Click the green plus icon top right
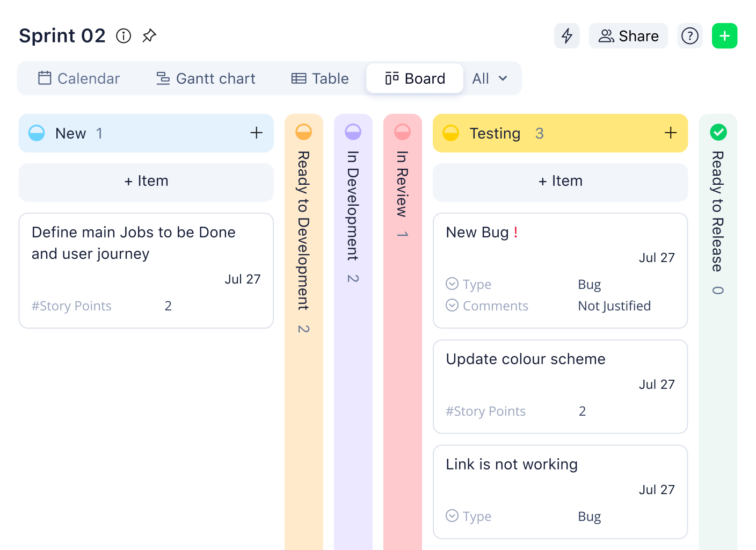Image resolution: width=756 pixels, height=550 pixels. pyautogui.click(x=724, y=36)
